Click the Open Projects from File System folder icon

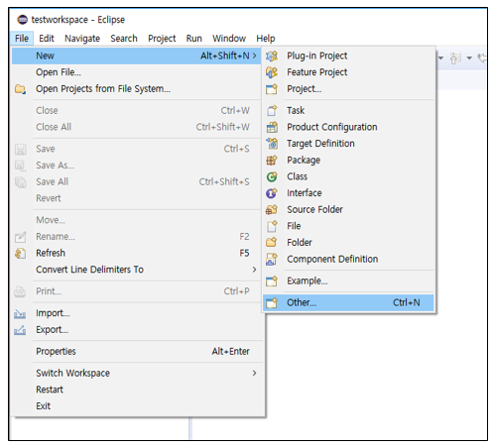(20, 89)
